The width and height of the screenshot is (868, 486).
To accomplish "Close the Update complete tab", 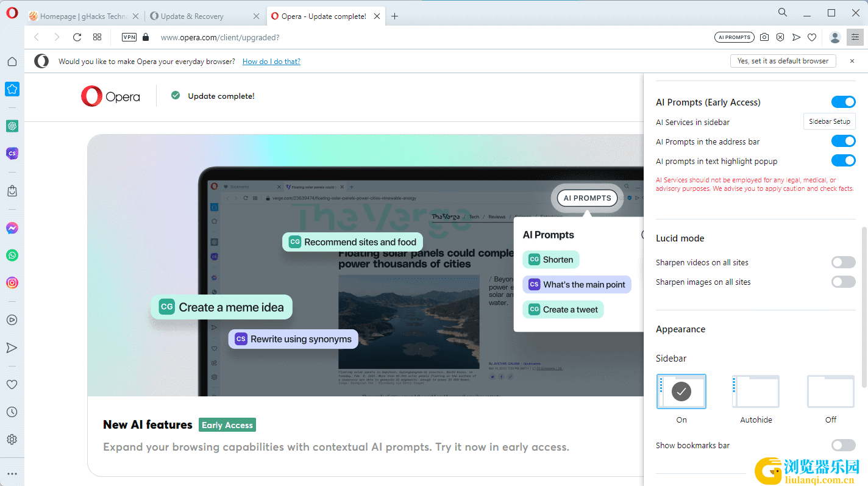I will coord(376,16).
